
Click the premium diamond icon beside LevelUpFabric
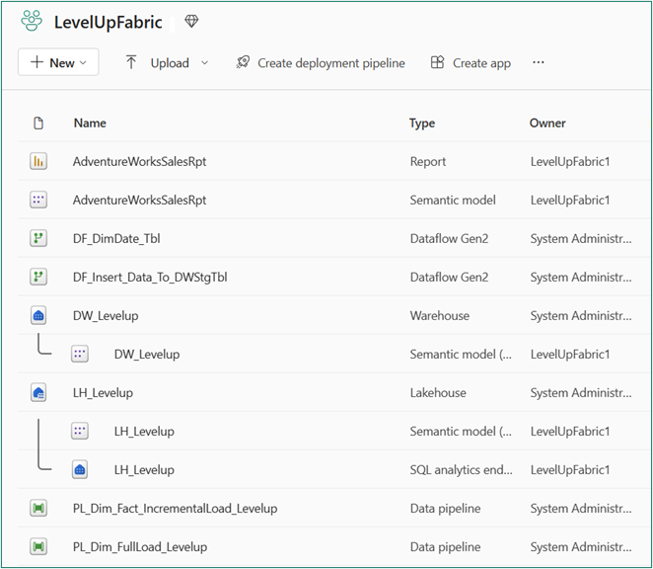pos(192,21)
